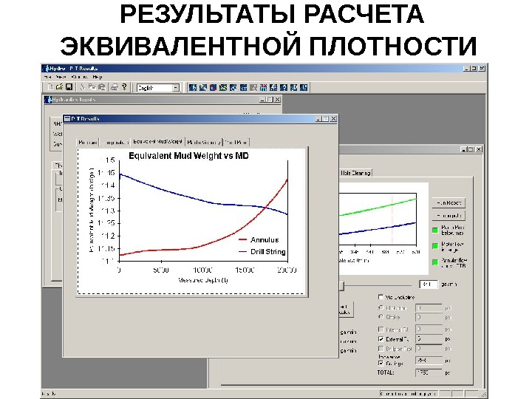The height and width of the screenshot is (399, 532).
Task: Switch to the Temperature tab
Action: click(x=115, y=142)
